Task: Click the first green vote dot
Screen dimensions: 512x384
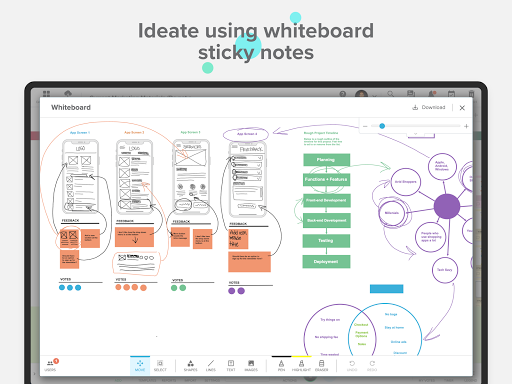Action: [174, 288]
